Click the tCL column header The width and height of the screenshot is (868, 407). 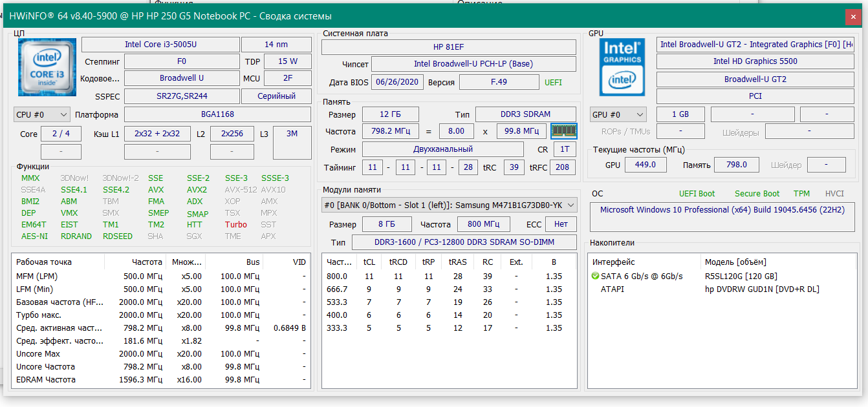(369, 262)
